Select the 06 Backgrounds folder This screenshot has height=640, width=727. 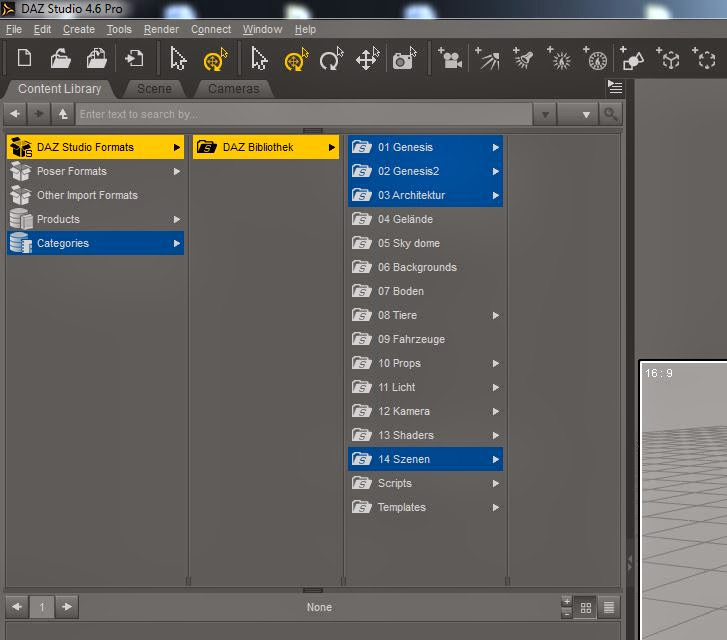pyautogui.click(x=425, y=267)
